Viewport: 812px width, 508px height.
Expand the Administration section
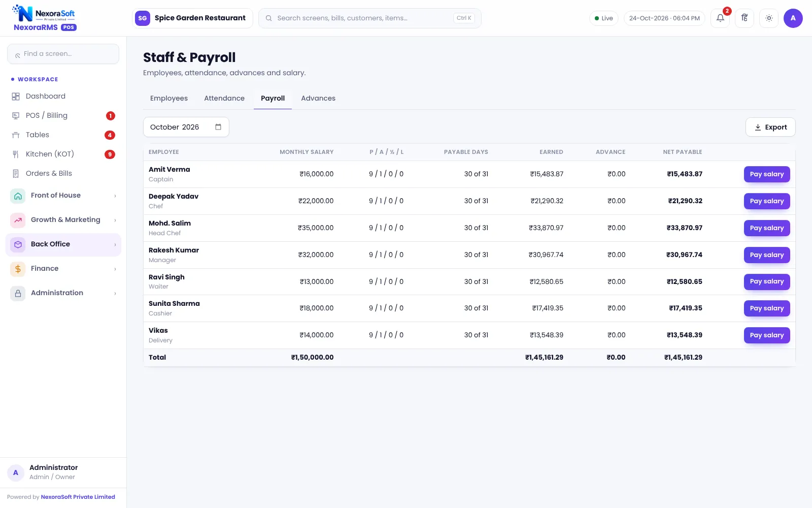pyautogui.click(x=63, y=293)
